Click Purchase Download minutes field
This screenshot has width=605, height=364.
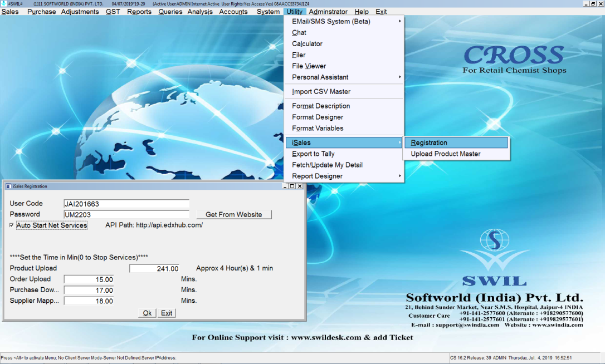89,290
